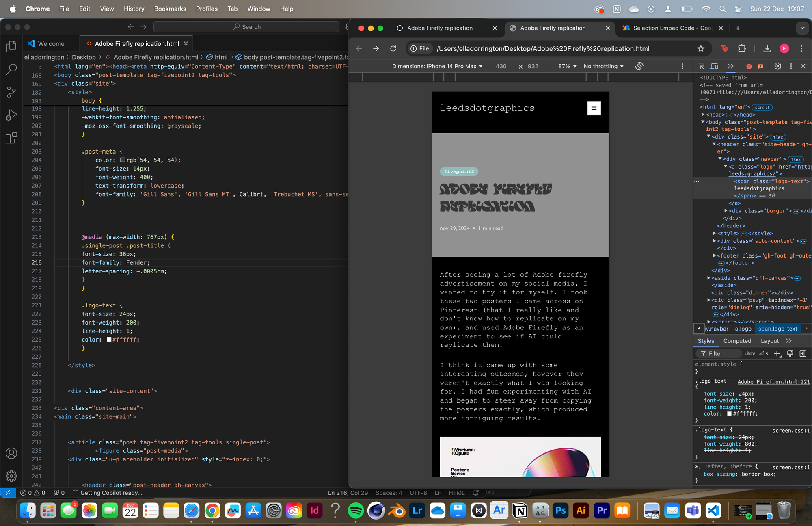Click the DevTools error count indicator

pos(749,66)
